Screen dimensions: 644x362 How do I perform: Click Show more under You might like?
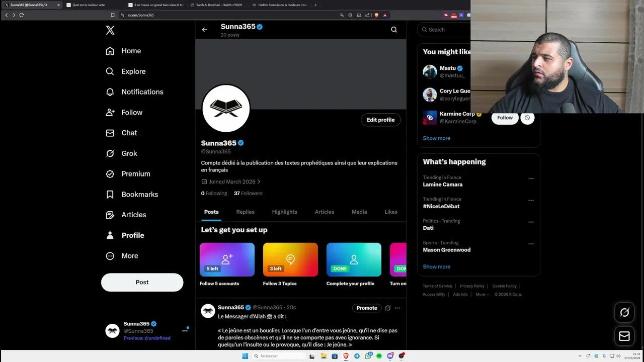pyautogui.click(x=436, y=138)
